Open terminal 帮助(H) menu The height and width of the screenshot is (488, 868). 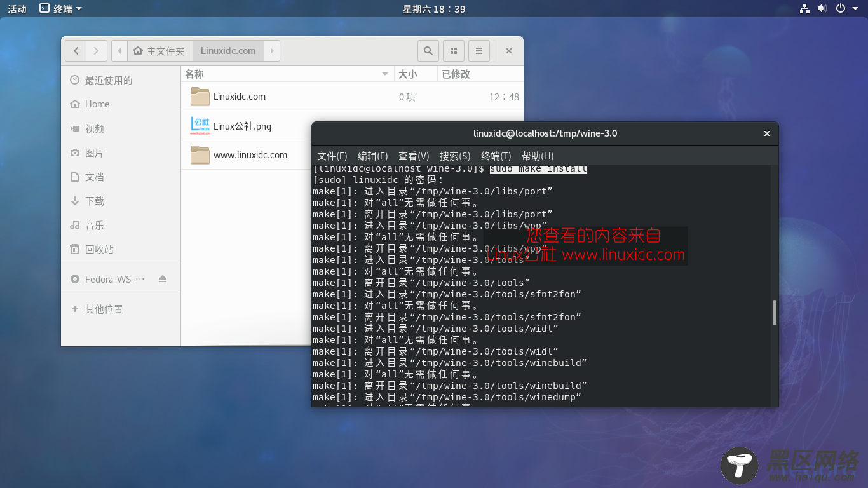point(538,156)
